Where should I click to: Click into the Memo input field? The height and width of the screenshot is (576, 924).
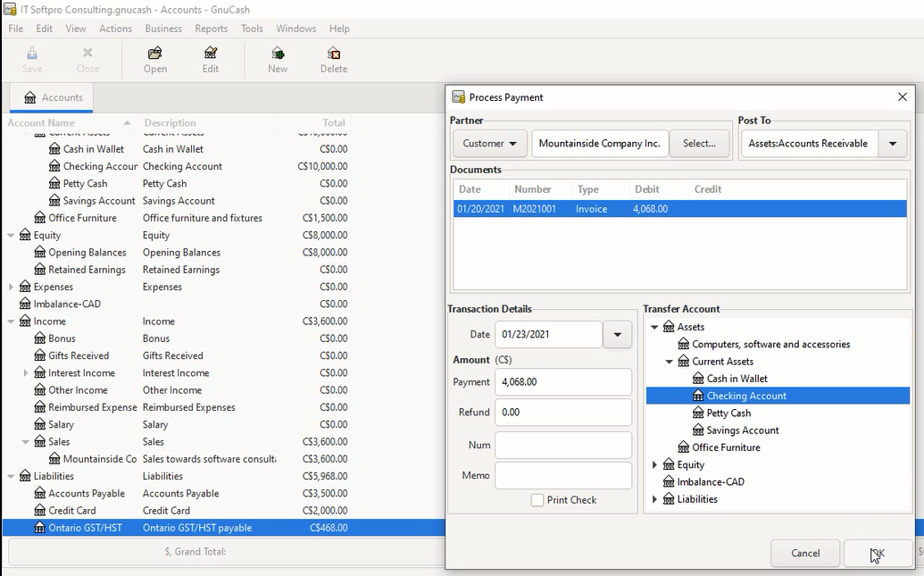(x=563, y=476)
